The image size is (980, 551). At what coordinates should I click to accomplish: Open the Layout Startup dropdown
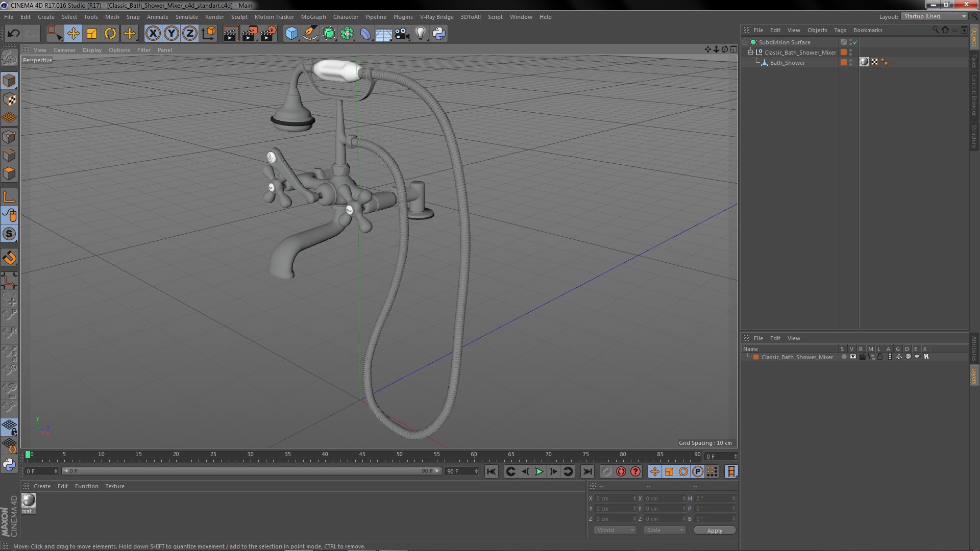click(x=935, y=17)
